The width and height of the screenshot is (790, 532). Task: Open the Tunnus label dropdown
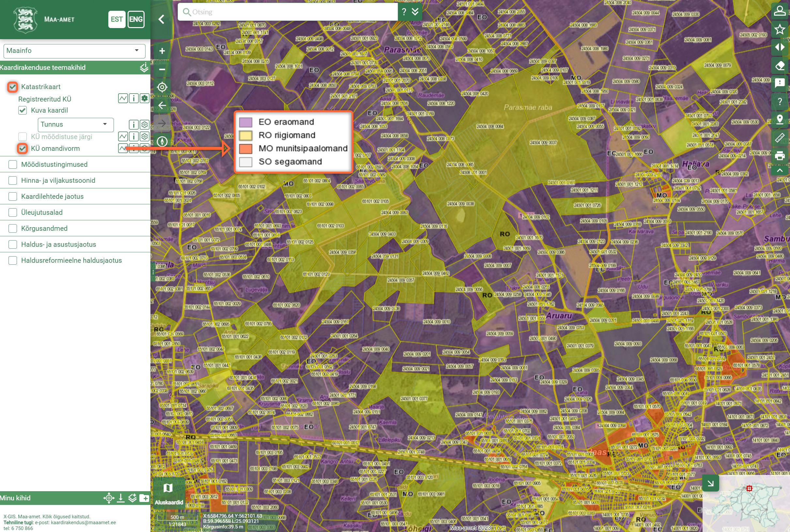coord(76,125)
